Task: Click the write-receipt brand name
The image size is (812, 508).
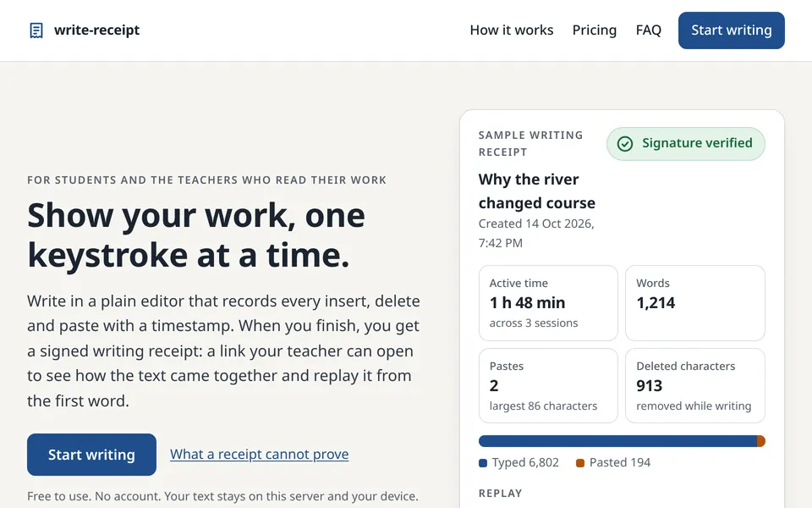Action: [96, 30]
